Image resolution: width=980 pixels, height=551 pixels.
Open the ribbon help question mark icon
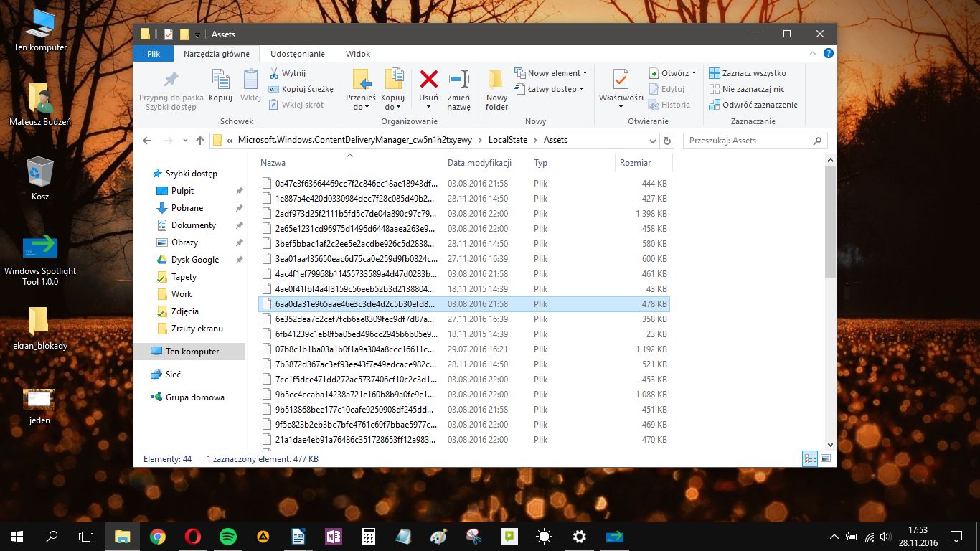coord(829,53)
